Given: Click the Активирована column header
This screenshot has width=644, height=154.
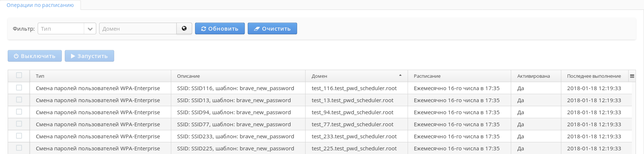Looking at the screenshot, I should point(533,76).
